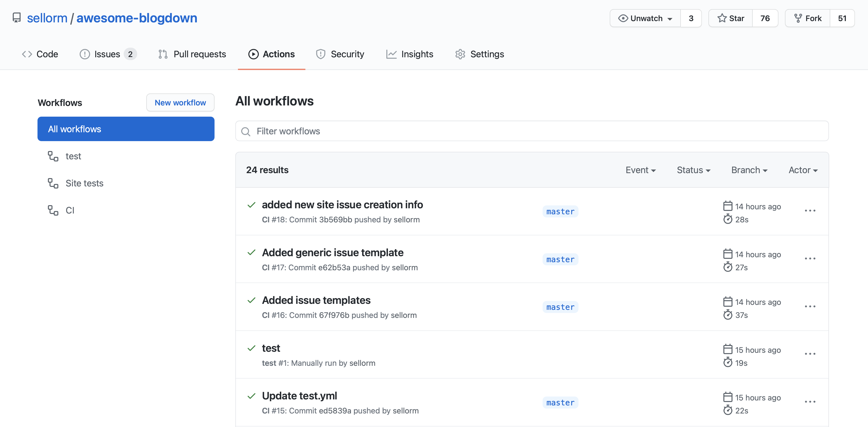Image resolution: width=868 pixels, height=427 pixels.
Task: Open the Settings tab
Action: (x=480, y=54)
